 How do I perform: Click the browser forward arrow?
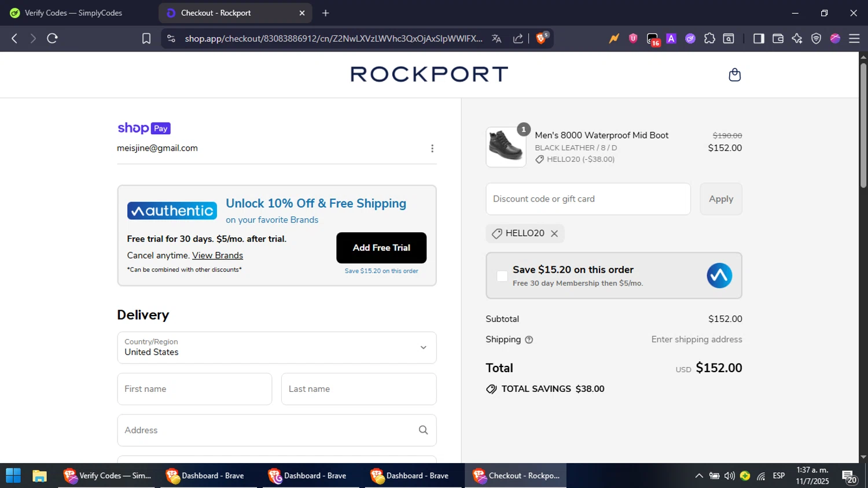pos(33,38)
